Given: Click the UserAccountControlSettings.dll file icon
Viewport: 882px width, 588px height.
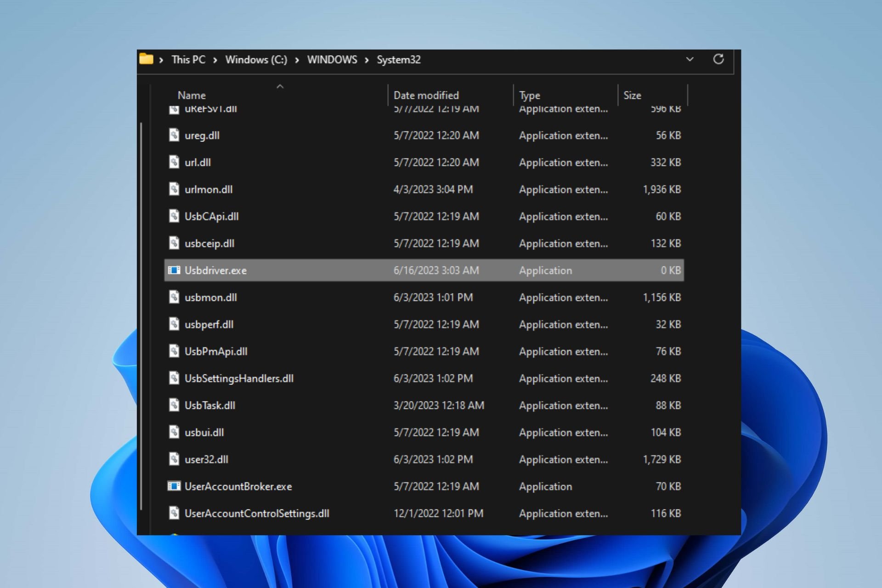Looking at the screenshot, I should click(x=174, y=513).
